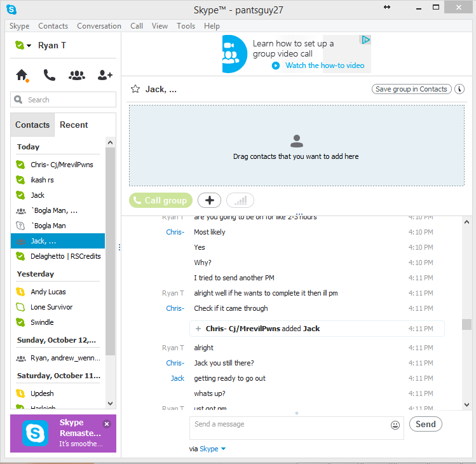Click the question-mark status icon of `Bogla Man
Screen dimensions: 476x464
[x=20, y=226]
